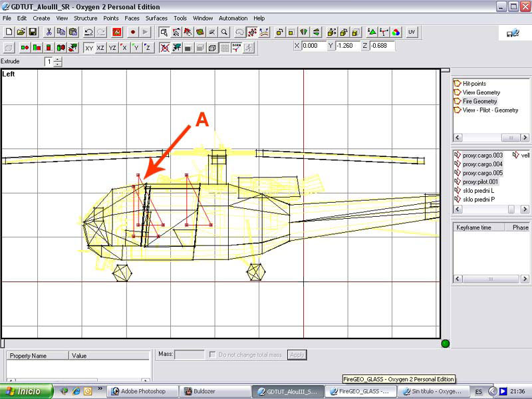Switch to Adobe Photoshop in taskbar
The height and width of the screenshot is (399, 532).
pyautogui.click(x=142, y=391)
